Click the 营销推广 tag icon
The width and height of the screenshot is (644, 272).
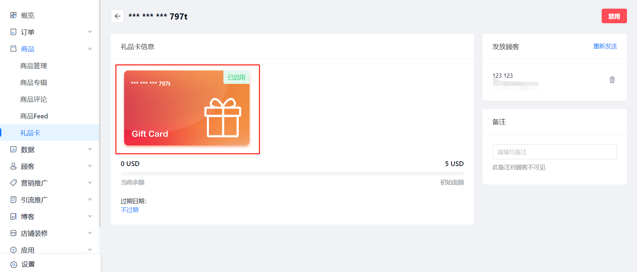coord(13,183)
